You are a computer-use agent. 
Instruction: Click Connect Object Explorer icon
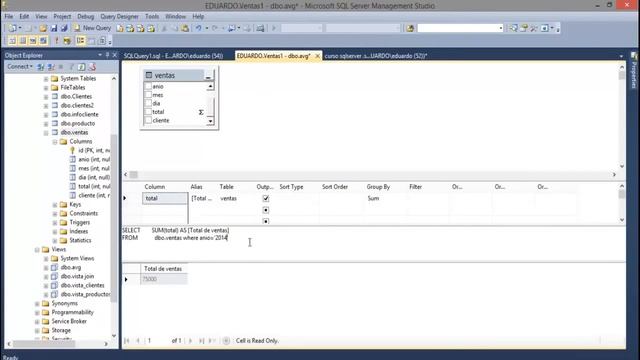pos(40,67)
